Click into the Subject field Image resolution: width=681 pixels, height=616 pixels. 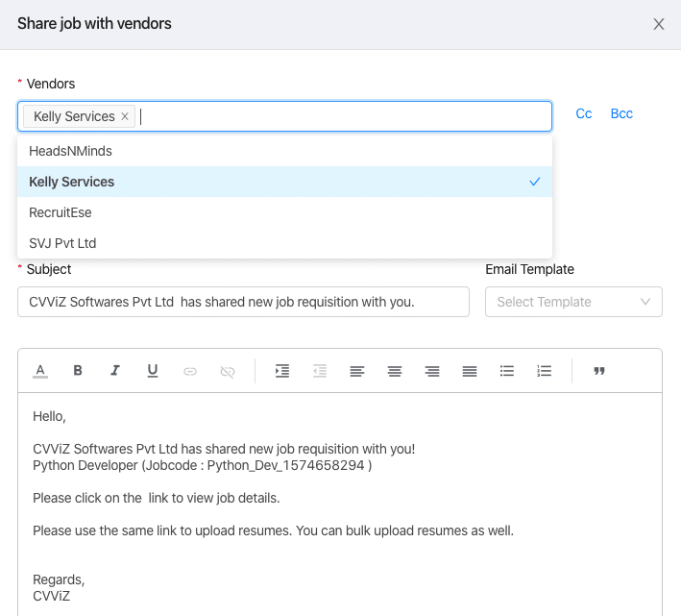coord(243,302)
